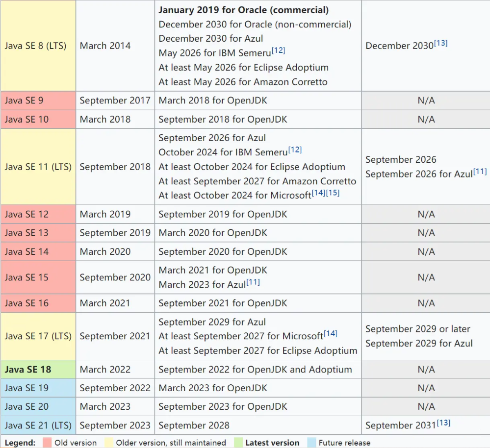Click At least September 2027 for Eclipse Adoptium
490x448 pixels.
[x=258, y=350]
